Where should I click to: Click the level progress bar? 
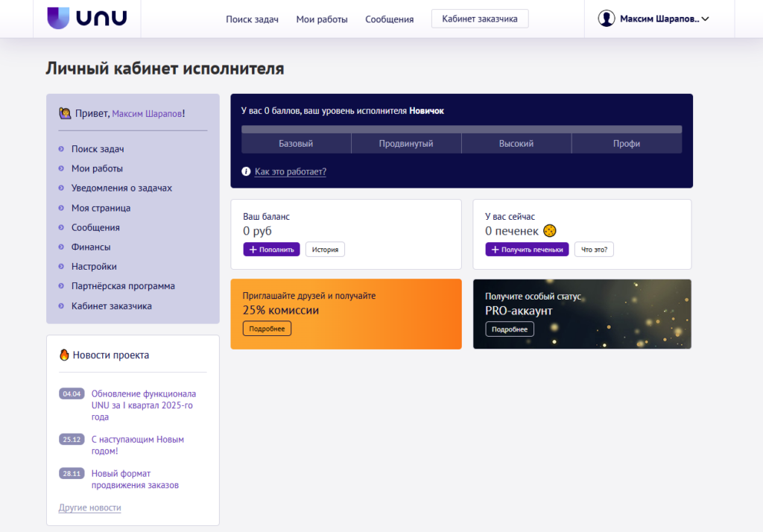[x=461, y=130]
